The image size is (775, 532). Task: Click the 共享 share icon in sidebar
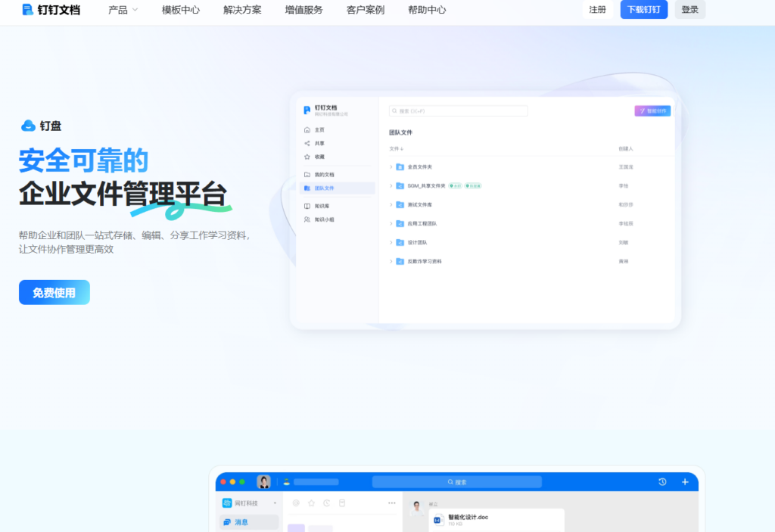point(309,142)
